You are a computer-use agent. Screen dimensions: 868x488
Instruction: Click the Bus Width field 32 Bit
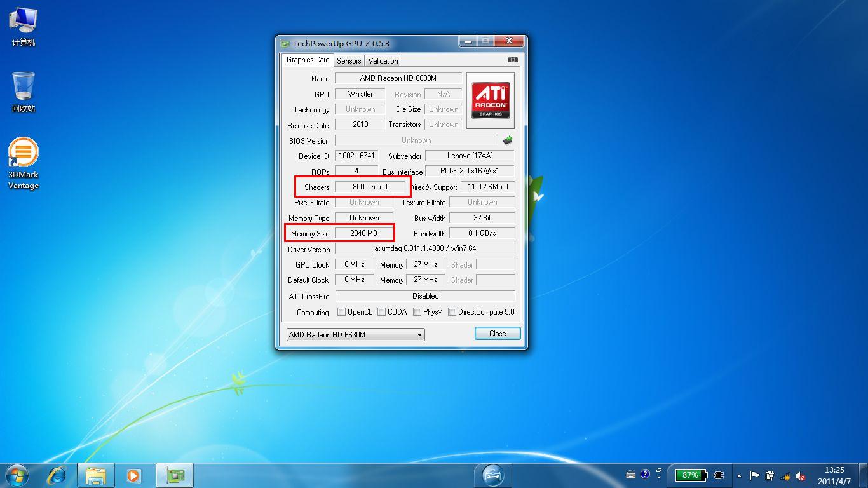[x=482, y=217]
